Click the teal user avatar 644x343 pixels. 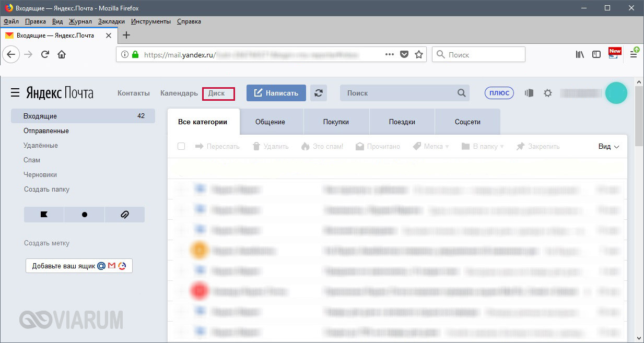point(616,93)
